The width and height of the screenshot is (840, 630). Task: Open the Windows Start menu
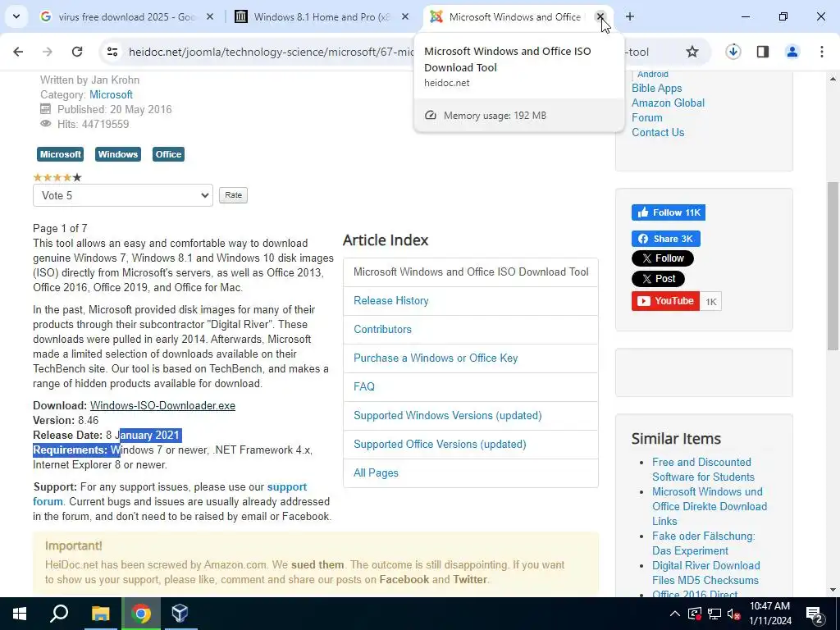[x=20, y=614]
